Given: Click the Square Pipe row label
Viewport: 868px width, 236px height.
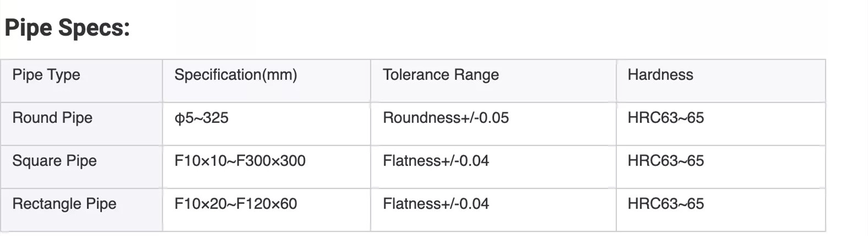Looking at the screenshot, I should [x=55, y=161].
